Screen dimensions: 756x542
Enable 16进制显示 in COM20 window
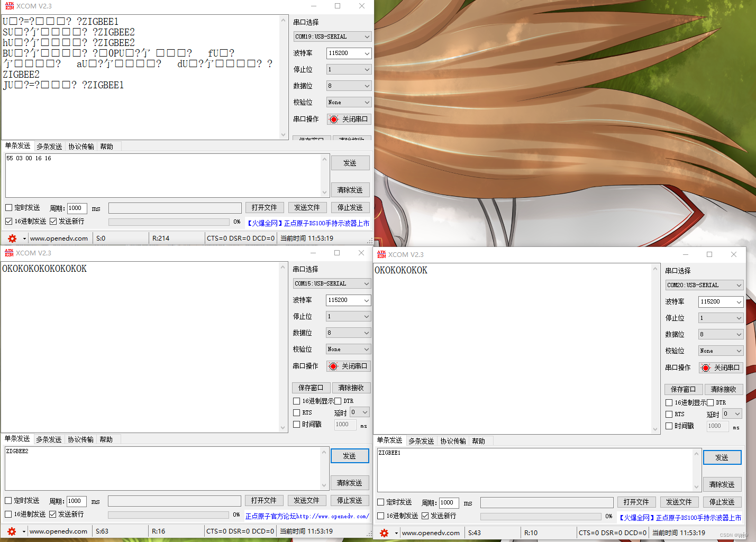(x=669, y=403)
